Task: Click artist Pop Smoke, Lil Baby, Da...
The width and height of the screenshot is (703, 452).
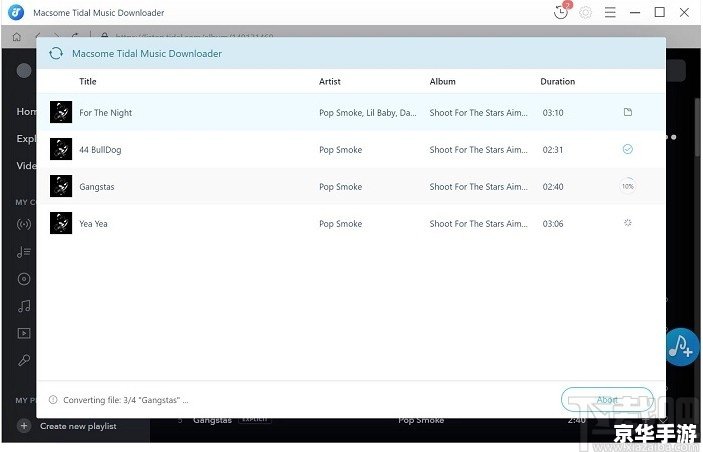Action: [368, 113]
